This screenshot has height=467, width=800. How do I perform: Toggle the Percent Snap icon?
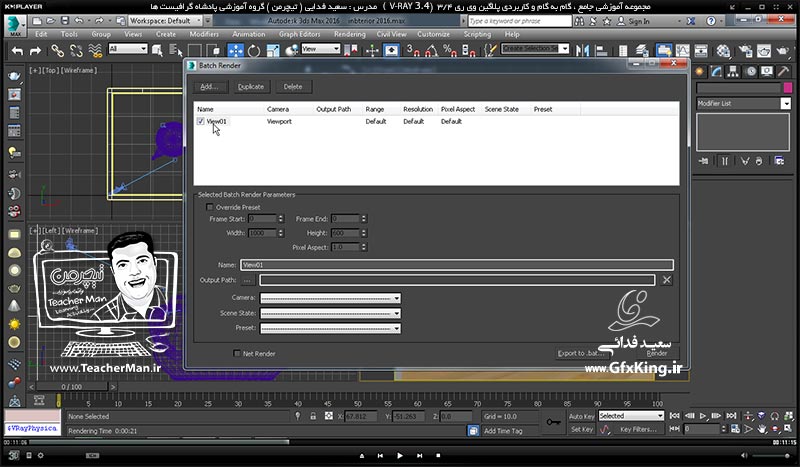[449, 51]
